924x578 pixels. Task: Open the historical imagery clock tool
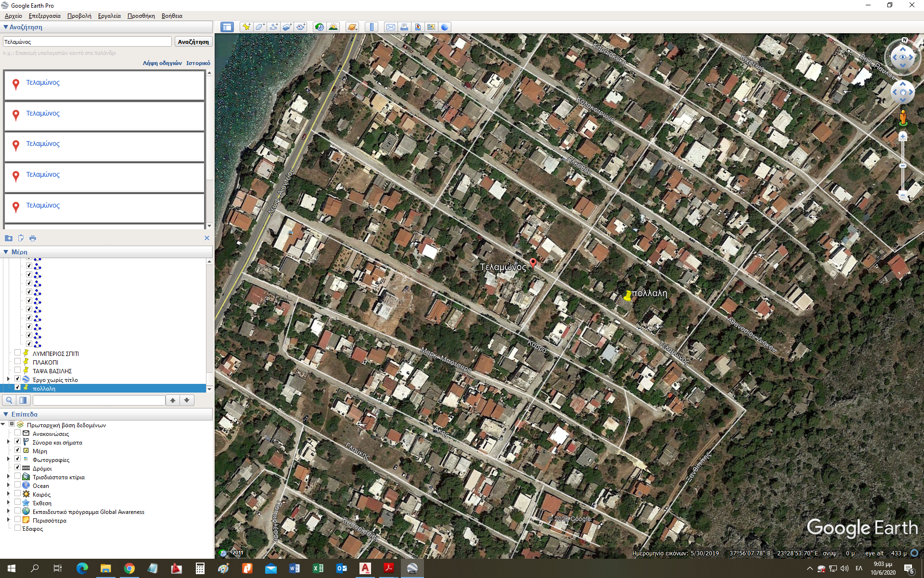tap(320, 27)
